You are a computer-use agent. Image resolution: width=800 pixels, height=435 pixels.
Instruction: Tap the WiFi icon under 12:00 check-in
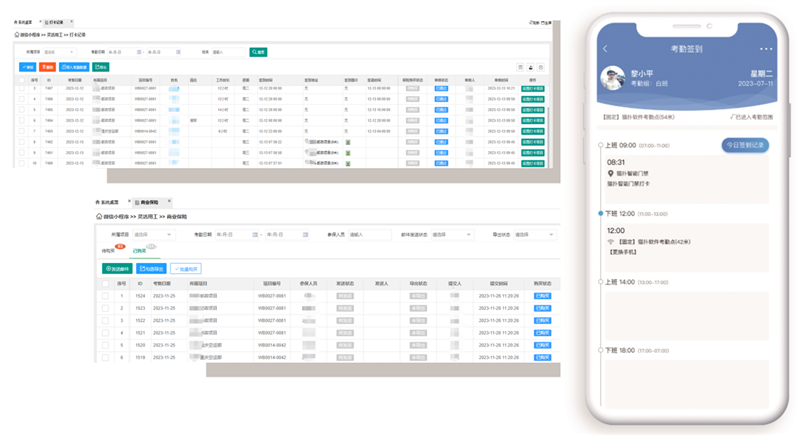click(x=610, y=243)
